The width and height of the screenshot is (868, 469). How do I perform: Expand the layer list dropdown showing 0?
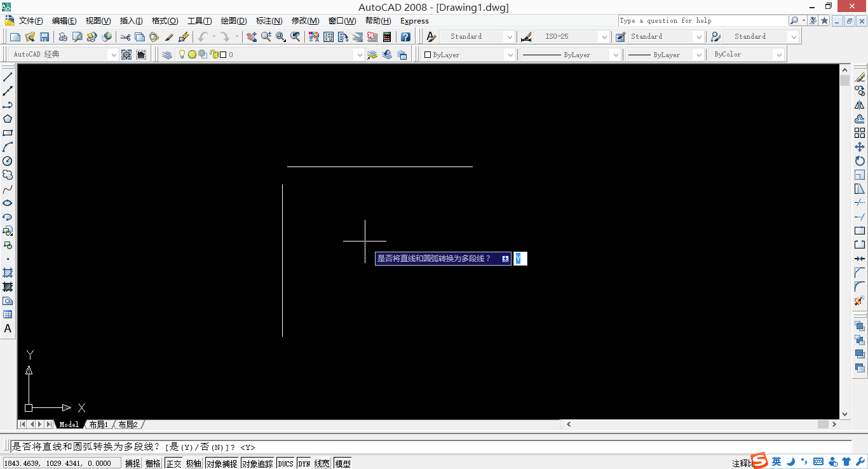[359, 55]
